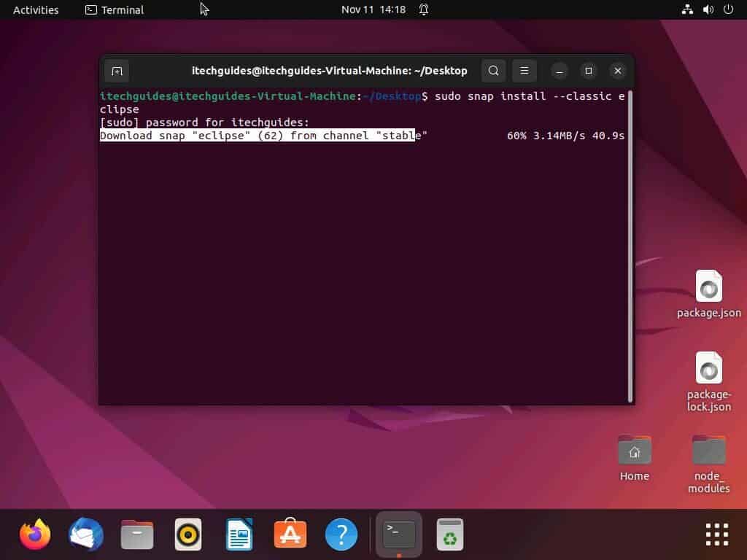Click the Terminal window title text

[x=330, y=71]
